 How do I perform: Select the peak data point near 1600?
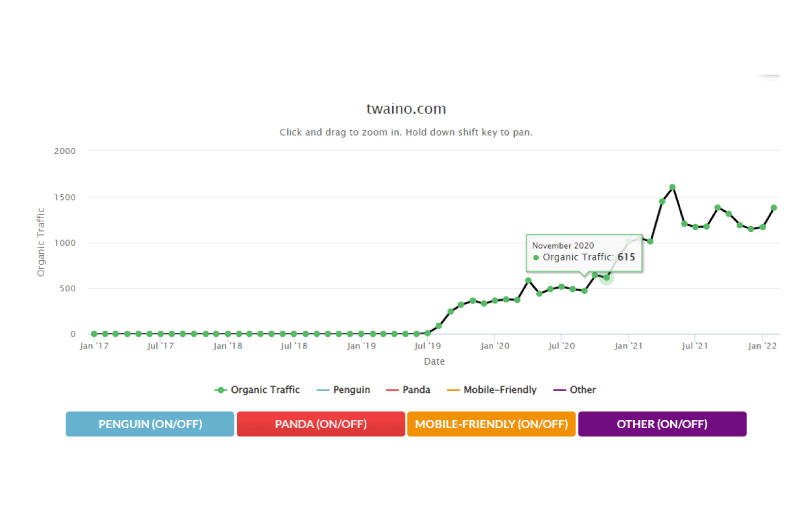[x=672, y=187]
